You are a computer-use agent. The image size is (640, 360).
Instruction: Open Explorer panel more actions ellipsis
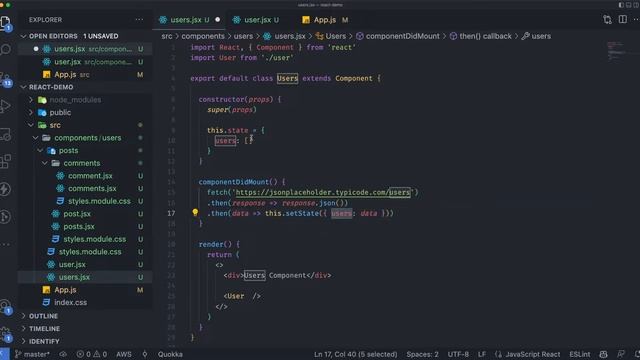139,20
